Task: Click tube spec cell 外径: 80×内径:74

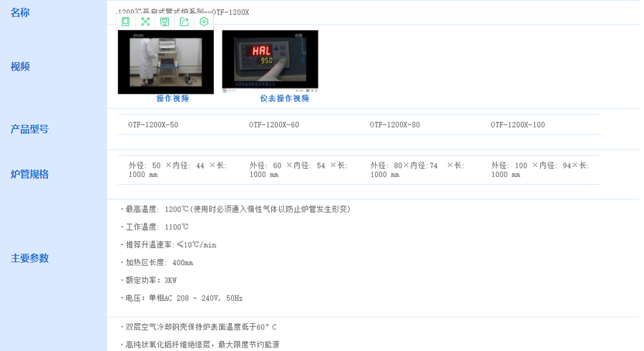Action: point(417,170)
